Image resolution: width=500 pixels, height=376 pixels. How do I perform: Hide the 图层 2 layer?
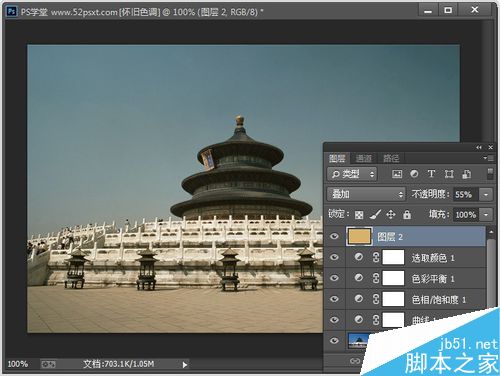click(x=334, y=236)
